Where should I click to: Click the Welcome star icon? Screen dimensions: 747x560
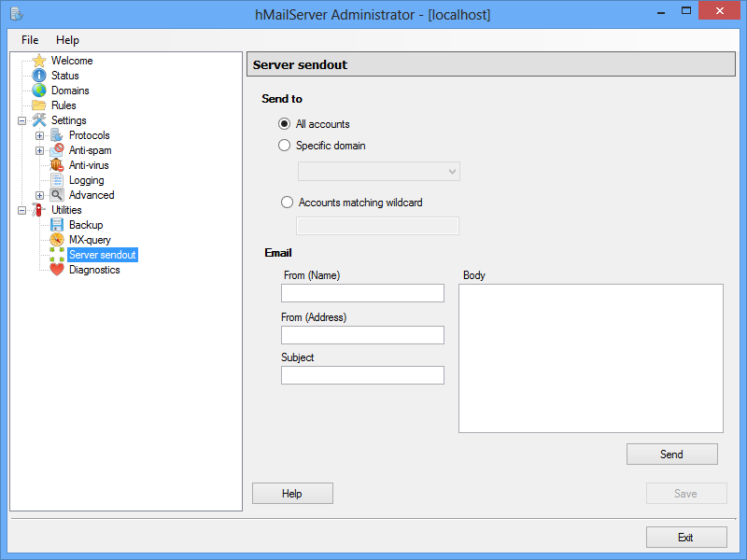tap(39, 61)
